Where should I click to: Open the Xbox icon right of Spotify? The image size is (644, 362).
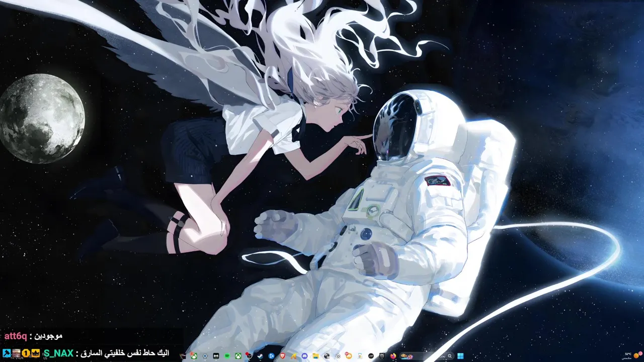click(x=238, y=356)
